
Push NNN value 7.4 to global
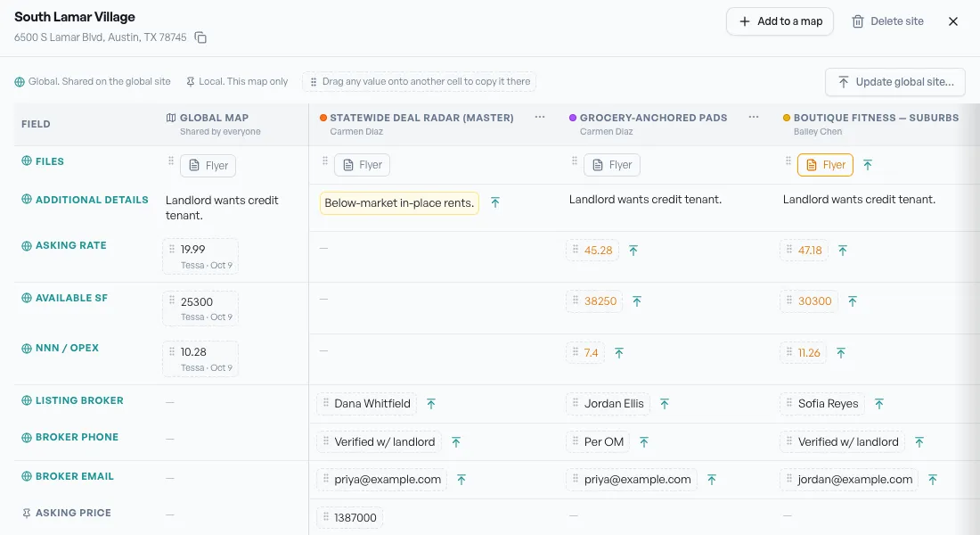pos(619,353)
